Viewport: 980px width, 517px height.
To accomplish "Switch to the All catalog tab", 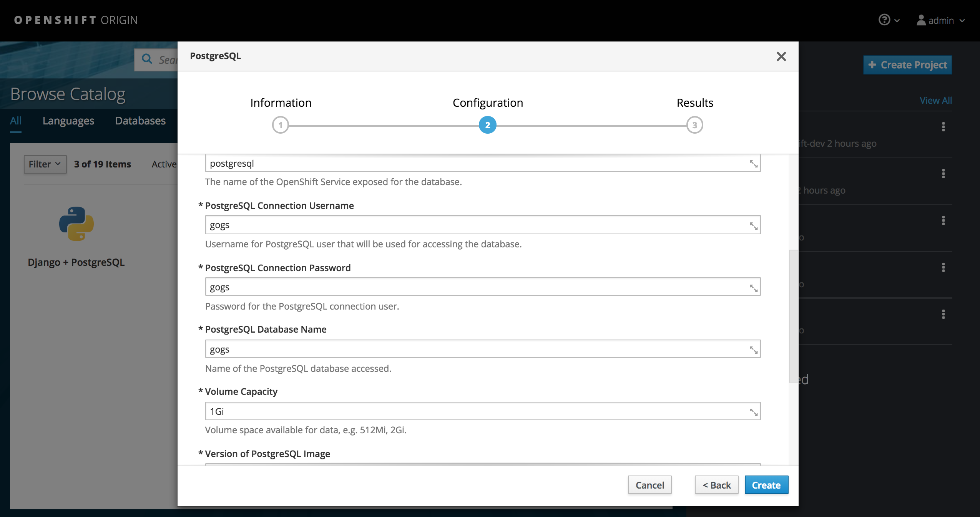I will (x=16, y=121).
